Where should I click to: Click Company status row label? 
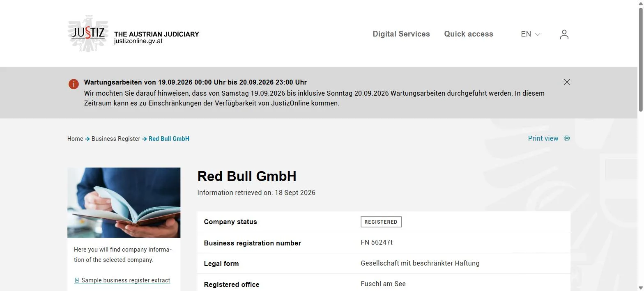click(230, 222)
